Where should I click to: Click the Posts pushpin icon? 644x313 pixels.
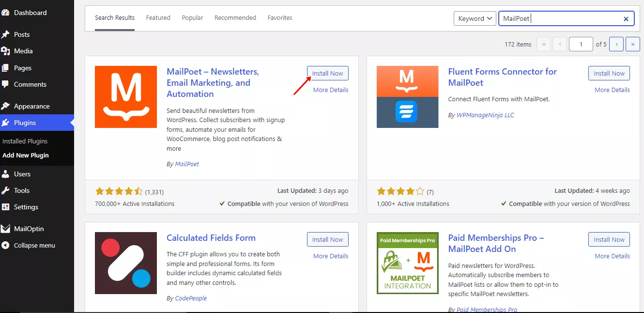[6, 34]
